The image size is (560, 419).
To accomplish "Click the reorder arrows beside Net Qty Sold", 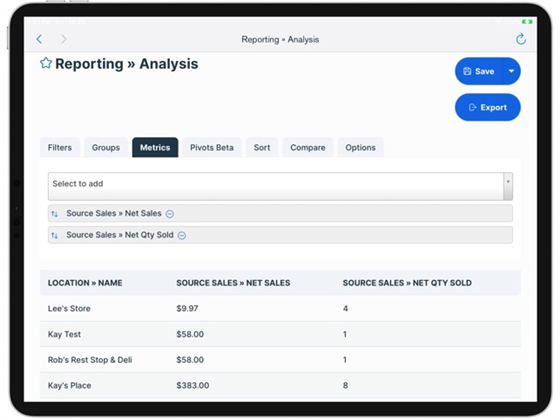I will pyautogui.click(x=54, y=235).
